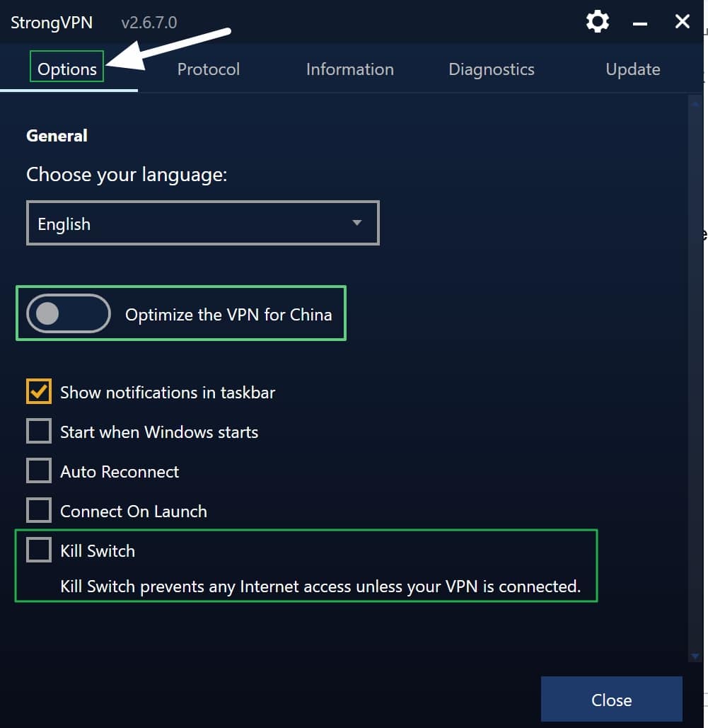
Task: Select the Update tab
Action: [633, 69]
